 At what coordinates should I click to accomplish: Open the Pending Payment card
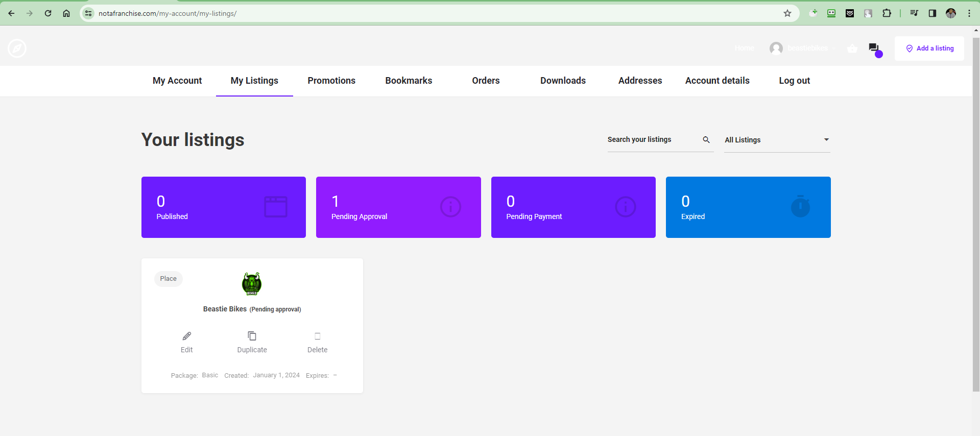pos(573,207)
